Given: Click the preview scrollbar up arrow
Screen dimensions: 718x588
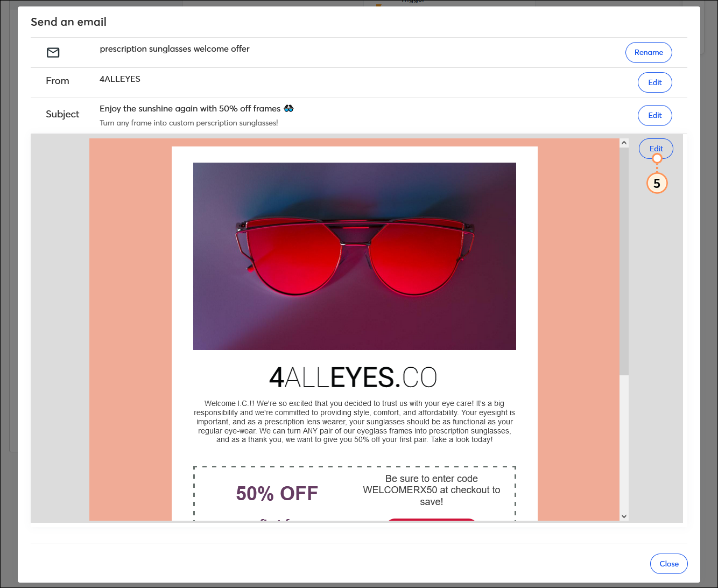Looking at the screenshot, I should (x=624, y=143).
